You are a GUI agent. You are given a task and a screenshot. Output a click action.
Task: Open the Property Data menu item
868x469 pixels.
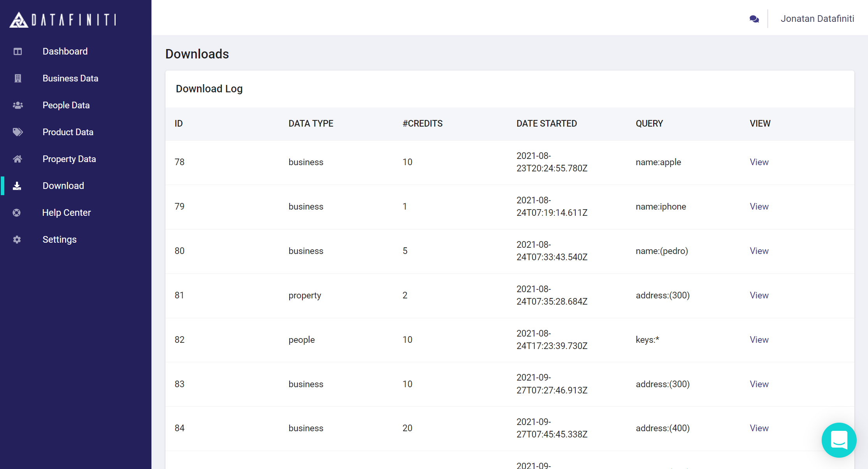[x=69, y=159]
